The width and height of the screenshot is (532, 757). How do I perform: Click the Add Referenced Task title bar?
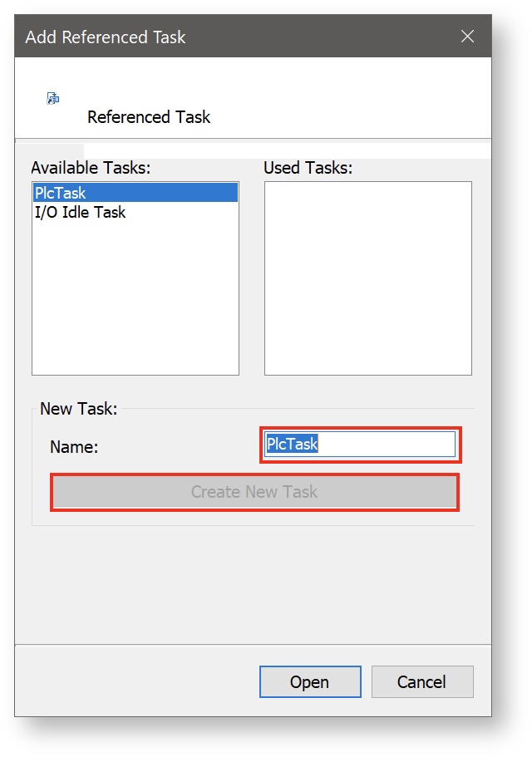pos(208,37)
